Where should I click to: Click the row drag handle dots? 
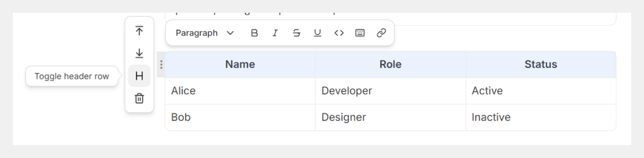[161, 65]
